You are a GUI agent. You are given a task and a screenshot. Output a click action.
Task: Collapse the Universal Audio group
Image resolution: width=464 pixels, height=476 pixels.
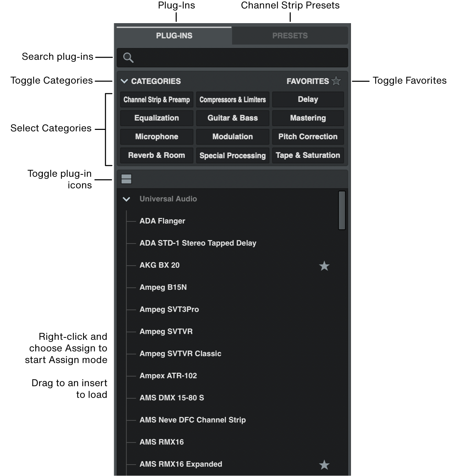tap(126, 199)
